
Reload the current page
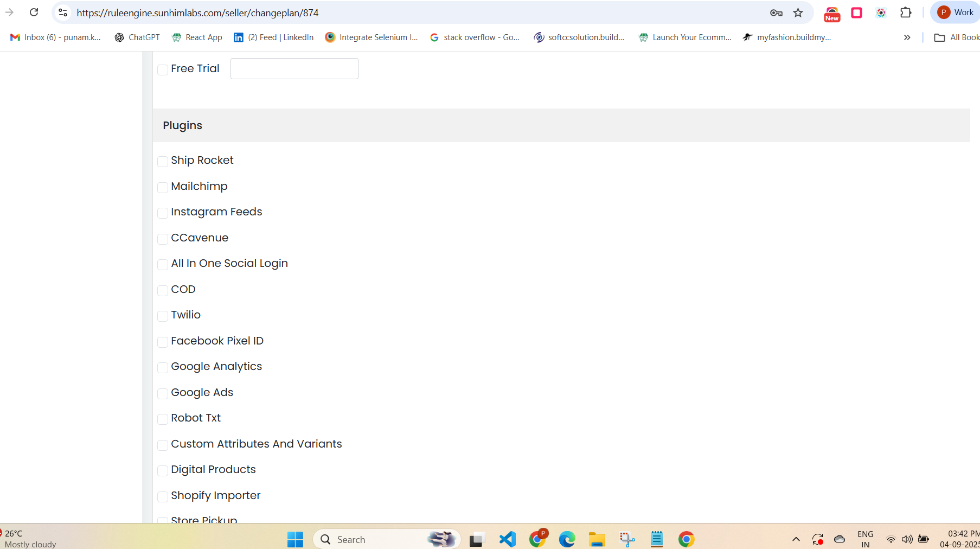[x=34, y=12]
